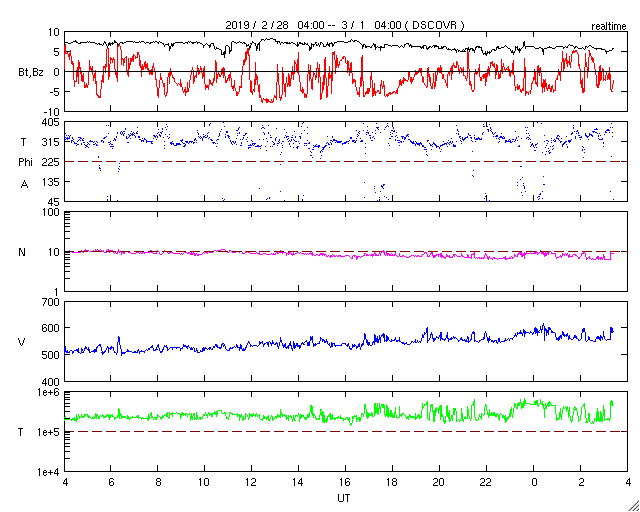Click the 405 label on the Phi axis
640x512 pixels.
point(52,122)
